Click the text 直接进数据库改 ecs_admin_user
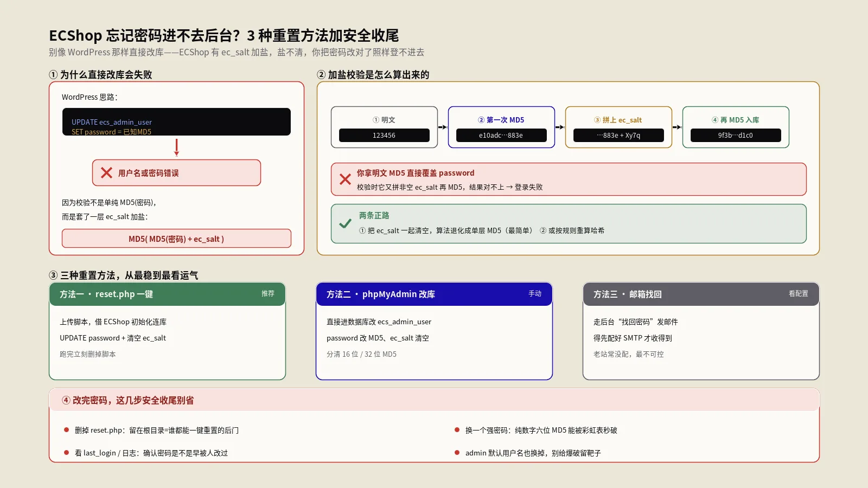 (x=379, y=322)
